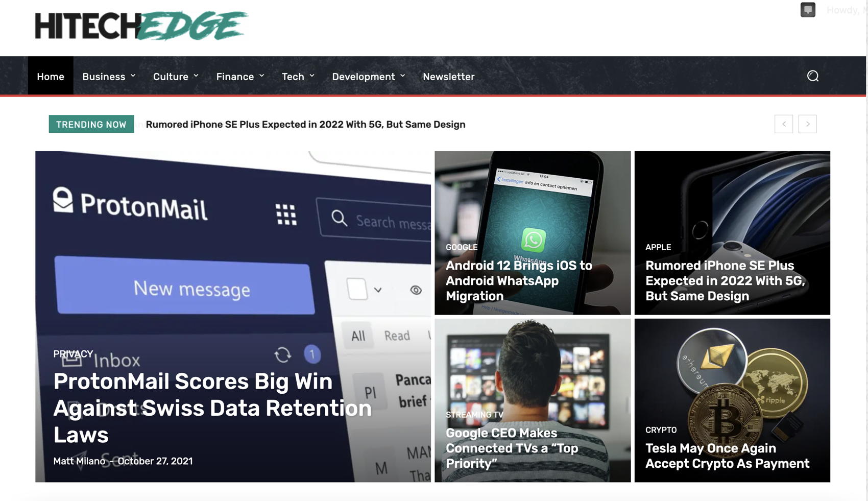Click the HiTechEdge site logo
Viewport: 868px width, 501px height.
tap(141, 26)
